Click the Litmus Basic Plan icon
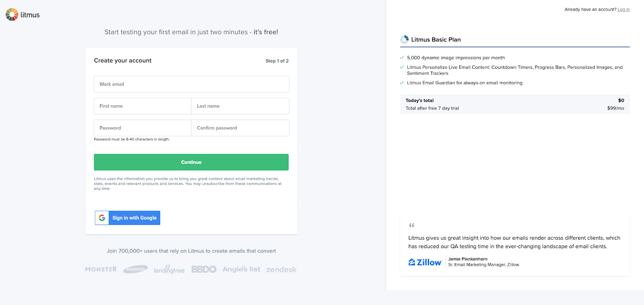The height and width of the screenshot is (305, 644). pyautogui.click(x=404, y=39)
